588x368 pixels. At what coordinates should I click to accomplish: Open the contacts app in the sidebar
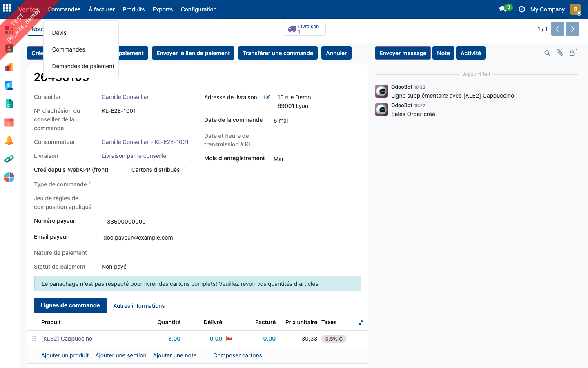(9, 48)
